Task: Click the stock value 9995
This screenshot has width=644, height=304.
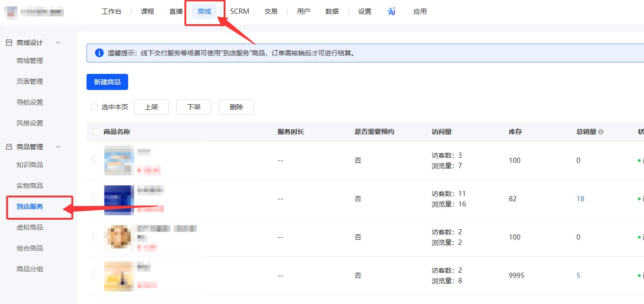Action: coord(516,276)
